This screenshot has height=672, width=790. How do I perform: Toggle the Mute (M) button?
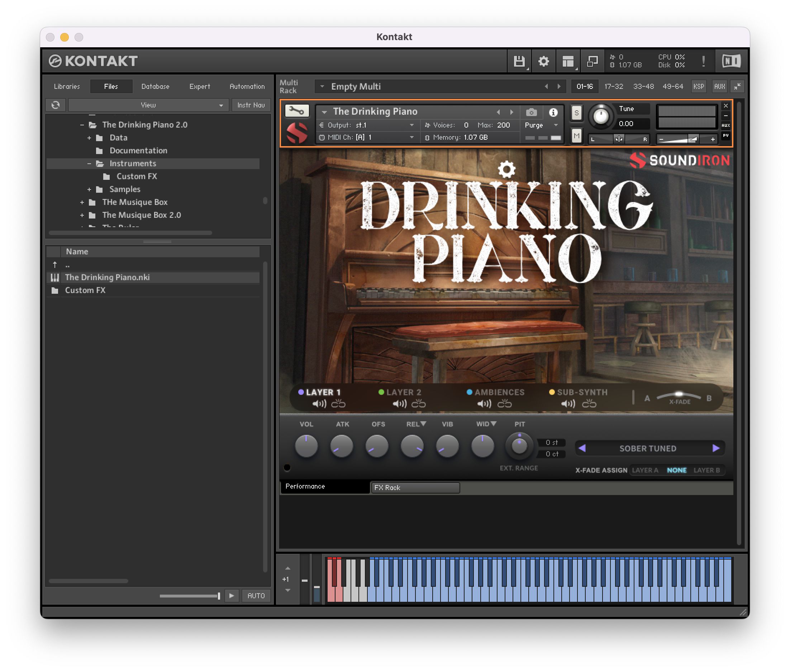pos(576,136)
